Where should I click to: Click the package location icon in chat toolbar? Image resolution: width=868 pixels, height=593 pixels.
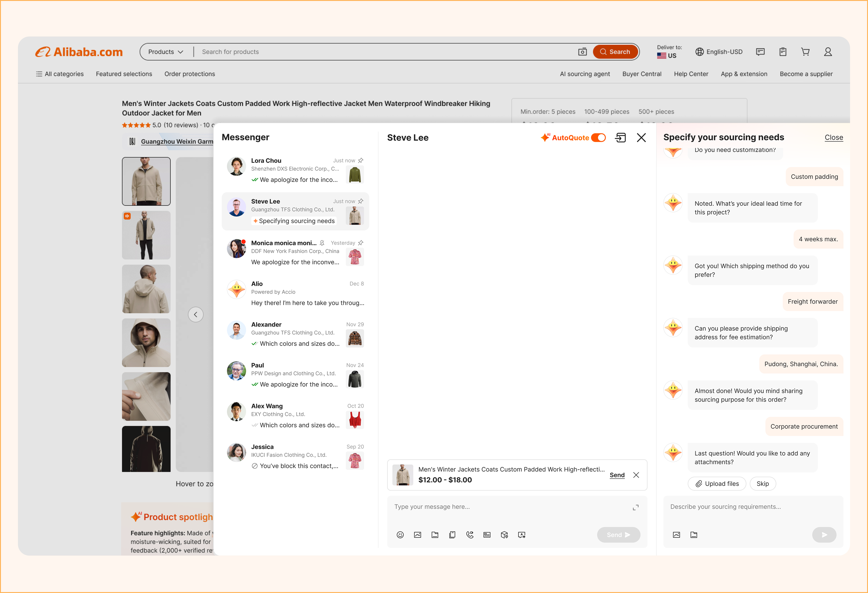(504, 535)
